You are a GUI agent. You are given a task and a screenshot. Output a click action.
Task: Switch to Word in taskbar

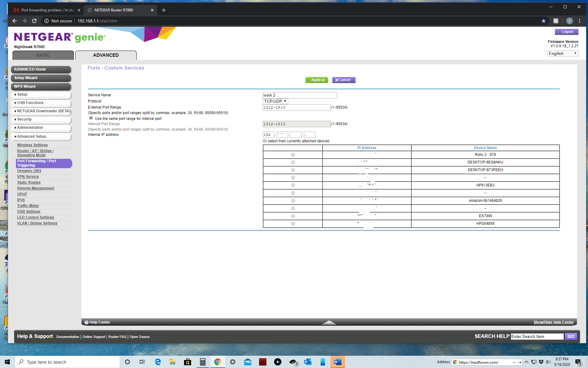tap(338, 362)
